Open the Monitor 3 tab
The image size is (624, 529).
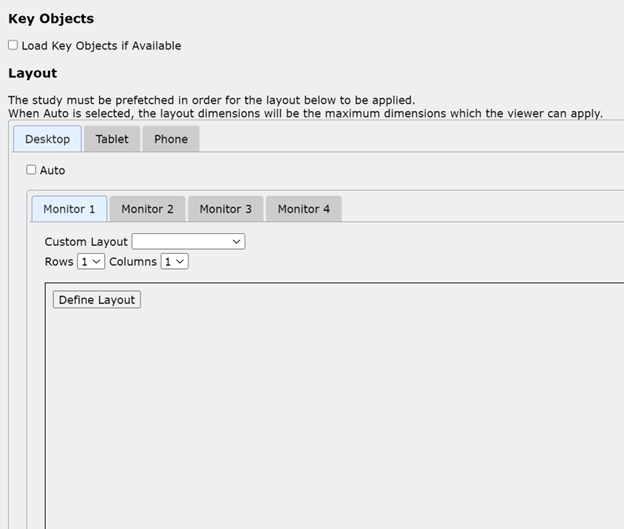tap(225, 209)
